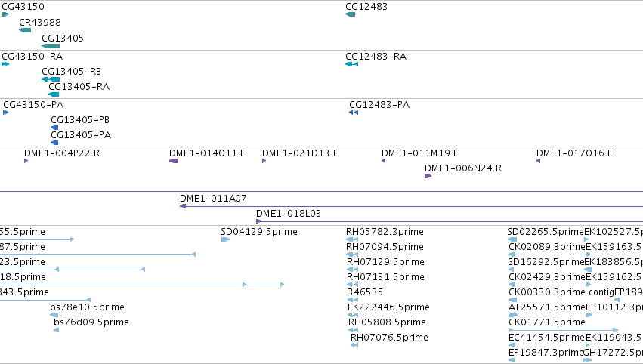Screen dimensions: 643x364
Task: Select the SD04129.5prime EST glyph
Action: (225, 239)
